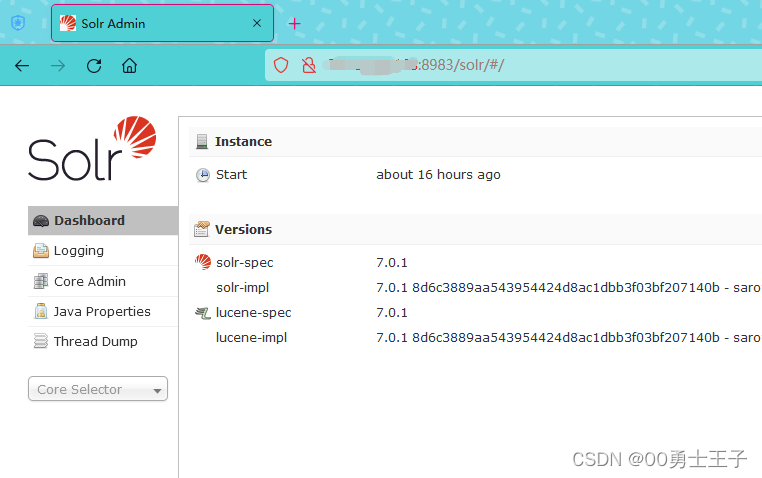Click the Versions section icon

202,229
